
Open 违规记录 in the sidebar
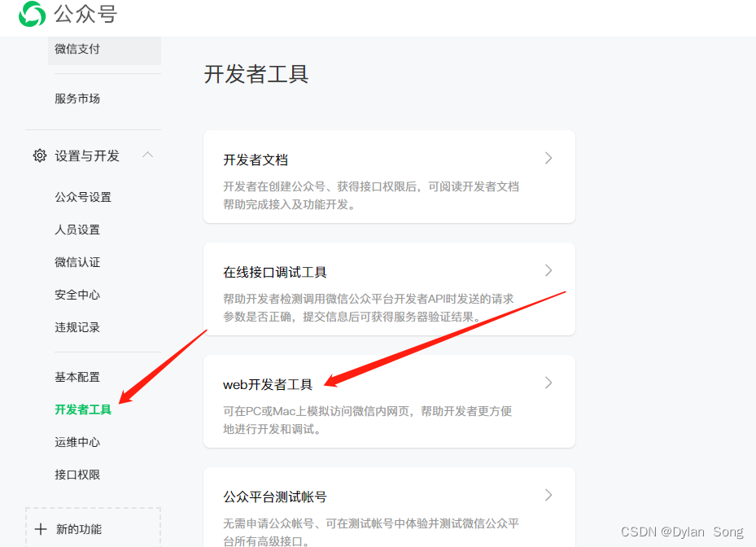pos(77,327)
